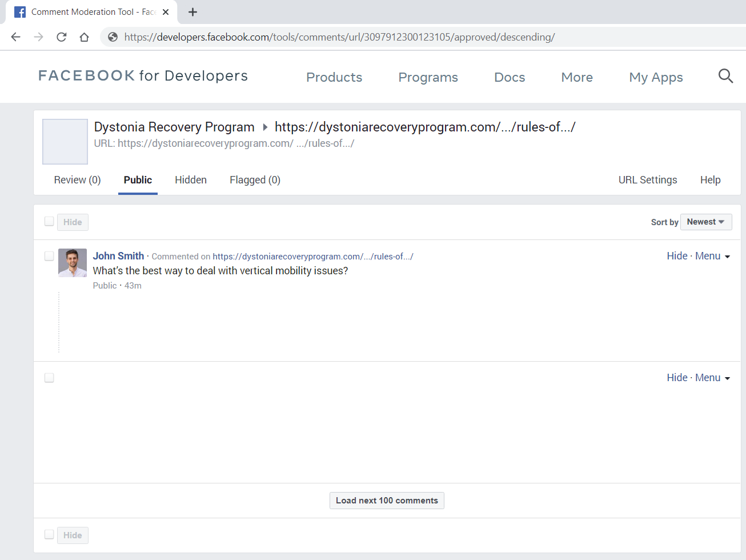Click the 43m comment timestamp
746x560 pixels.
(x=133, y=286)
